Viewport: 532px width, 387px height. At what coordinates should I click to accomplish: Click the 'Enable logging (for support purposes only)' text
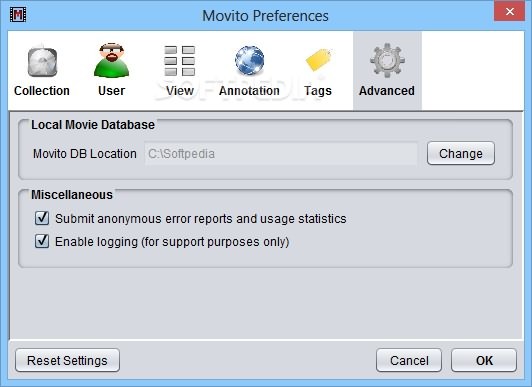(x=172, y=242)
